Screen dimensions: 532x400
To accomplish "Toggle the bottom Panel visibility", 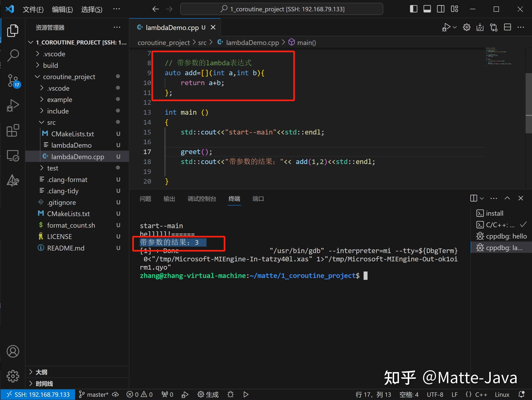I will 427,9.
